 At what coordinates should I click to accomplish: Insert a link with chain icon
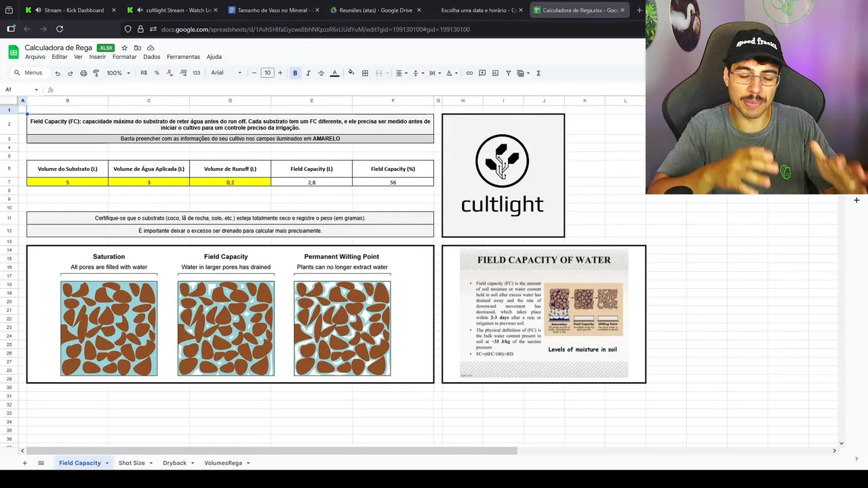pos(469,73)
